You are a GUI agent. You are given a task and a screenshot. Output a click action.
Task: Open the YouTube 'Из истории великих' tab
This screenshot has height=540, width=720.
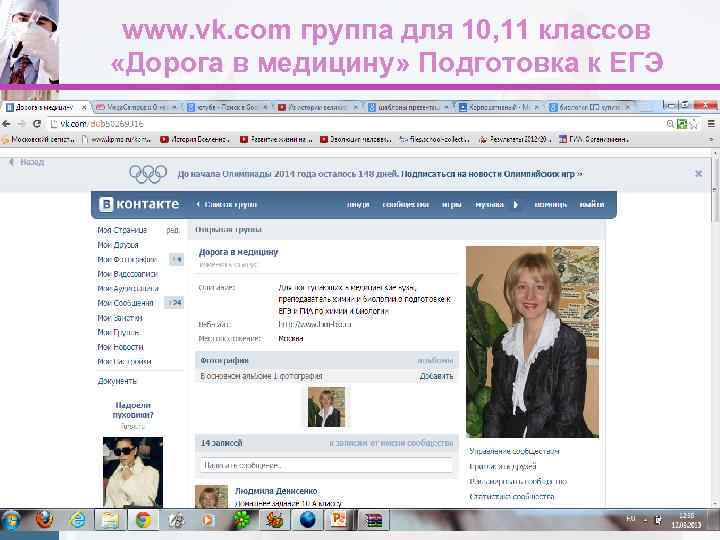point(317,107)
